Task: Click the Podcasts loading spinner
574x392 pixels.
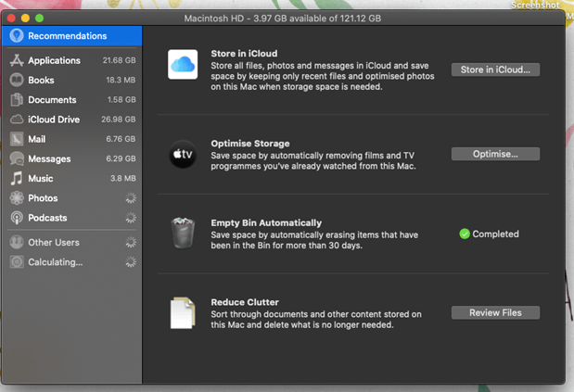Action: tap(131, 218)
